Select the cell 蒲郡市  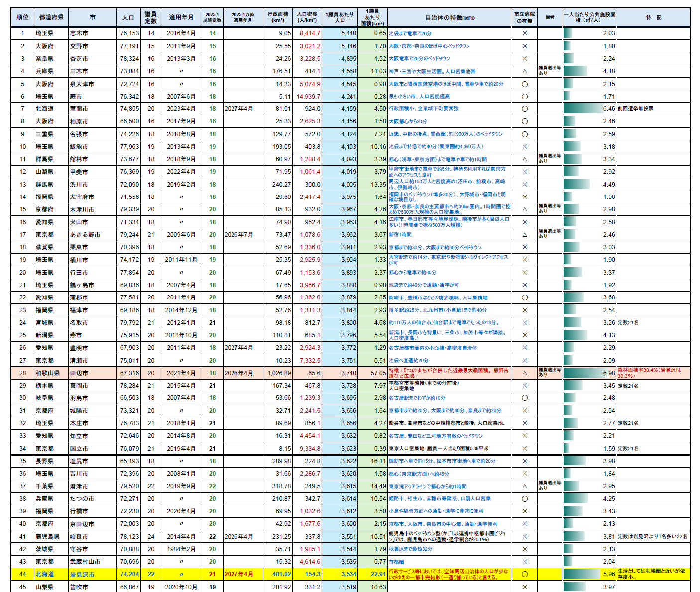pyautogui.click(x=92, y=297)
